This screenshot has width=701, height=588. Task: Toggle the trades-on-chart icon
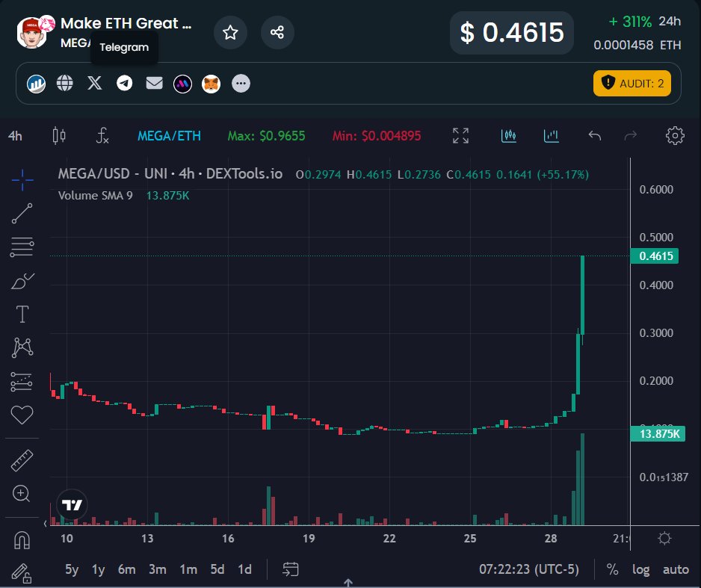509,135
